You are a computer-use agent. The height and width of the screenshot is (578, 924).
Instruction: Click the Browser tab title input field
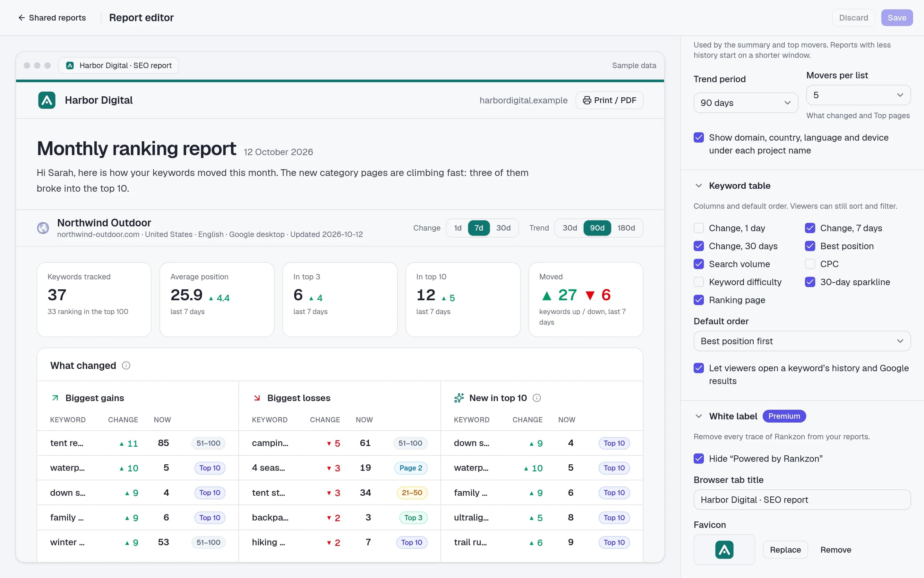tap(802, 500)
